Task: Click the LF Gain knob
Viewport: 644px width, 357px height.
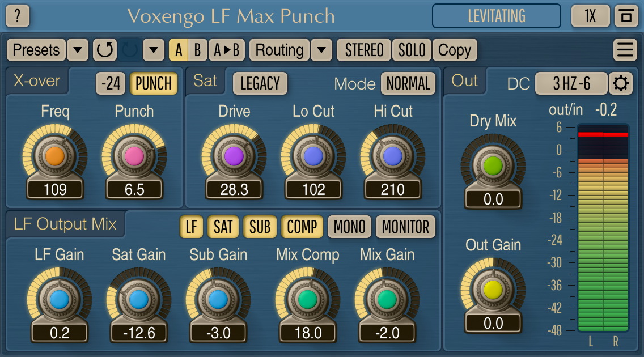Action: (60, 300)
